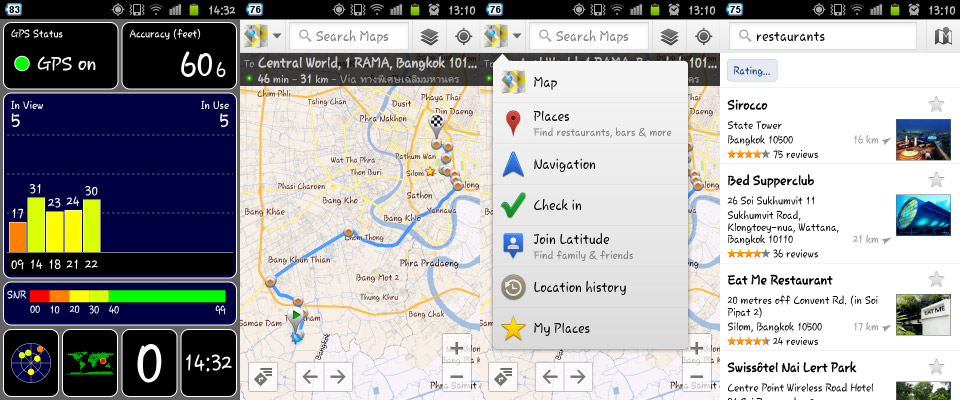The width and height of the screenshot is (960, 400).
Task: Star Bed Supperclub
Action: pyautogui.click(x=936, y=179)
